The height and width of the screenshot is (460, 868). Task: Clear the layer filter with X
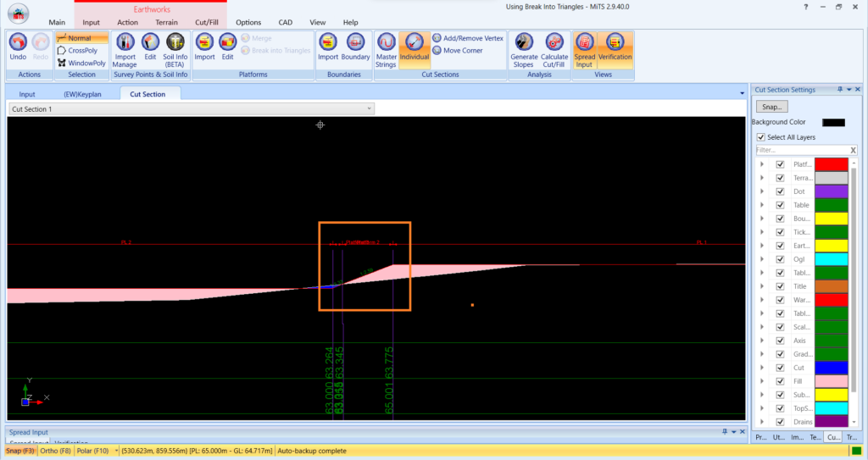pyautogui.click(x=853, y=150)
